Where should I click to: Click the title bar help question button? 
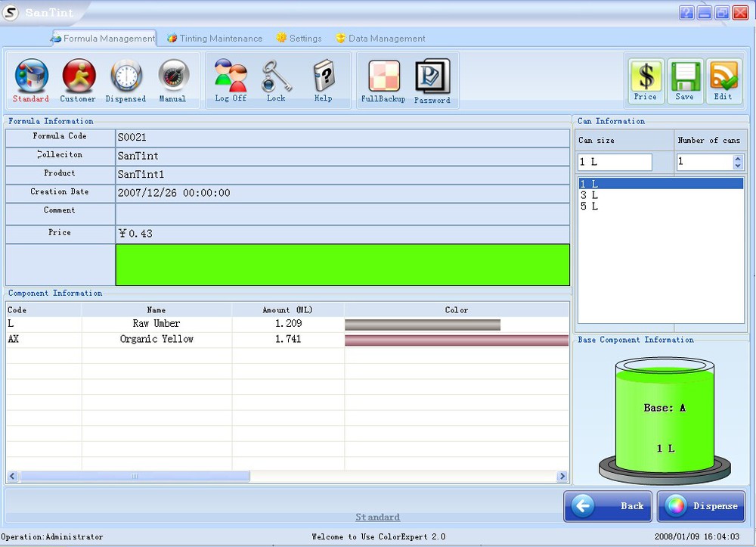point(686,13)
